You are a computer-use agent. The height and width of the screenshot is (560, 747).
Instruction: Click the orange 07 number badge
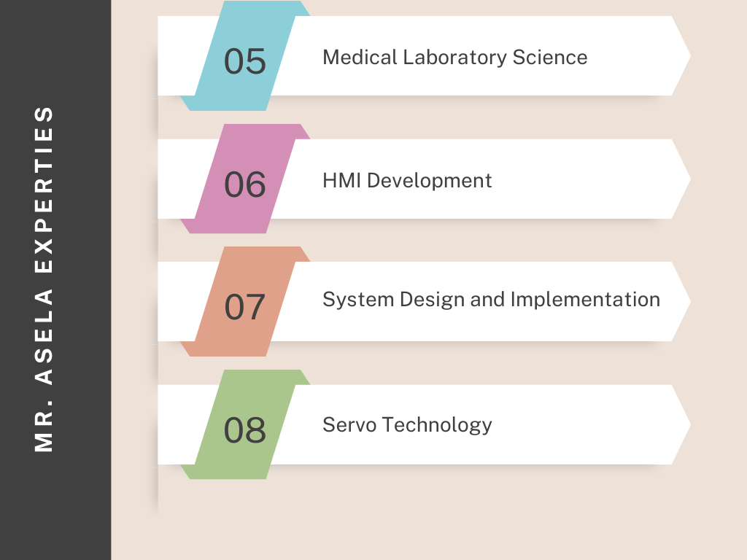245,301
